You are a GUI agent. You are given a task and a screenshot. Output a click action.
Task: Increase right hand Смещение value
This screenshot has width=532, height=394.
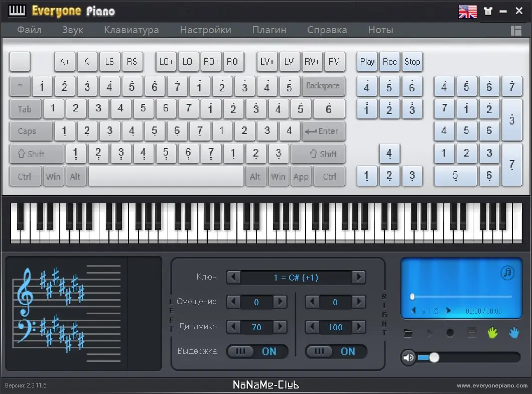click(x=359, y=302)
